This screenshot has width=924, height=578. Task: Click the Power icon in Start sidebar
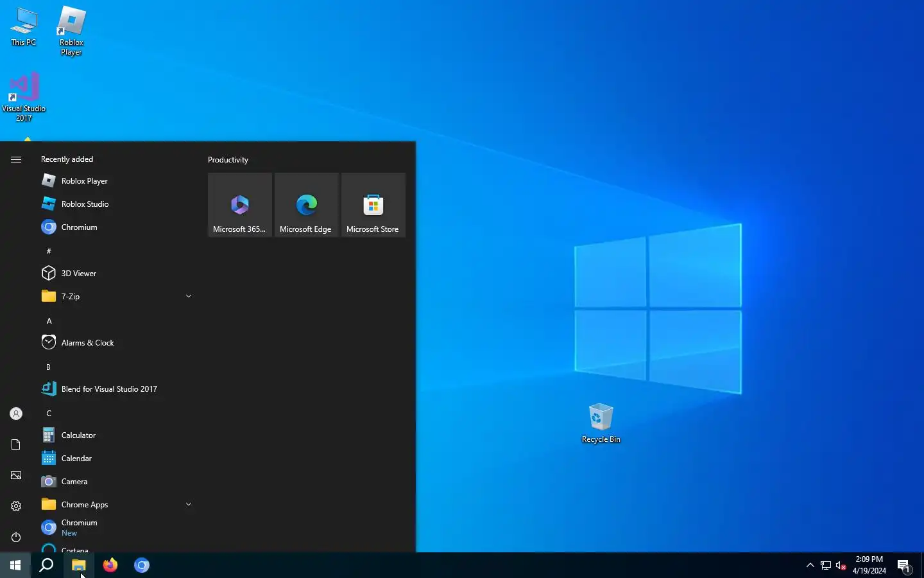(16, 537)
